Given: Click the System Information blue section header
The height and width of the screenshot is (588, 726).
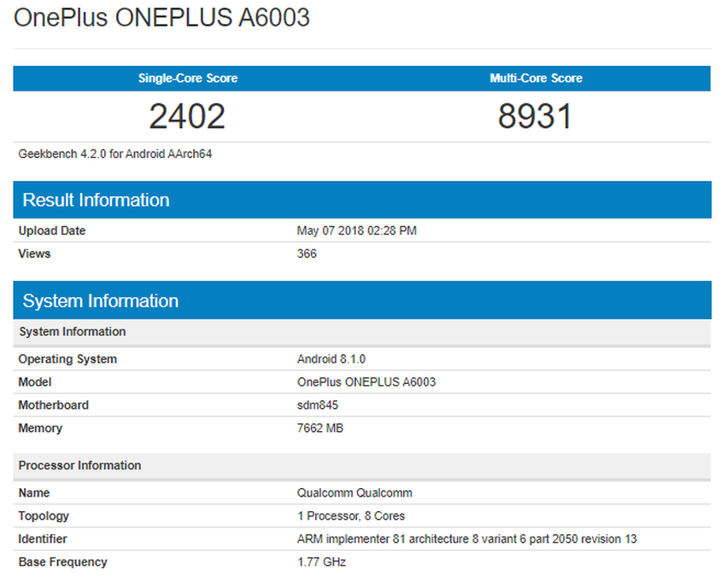Looking at the screenshot, I should (x=99, y=300).
